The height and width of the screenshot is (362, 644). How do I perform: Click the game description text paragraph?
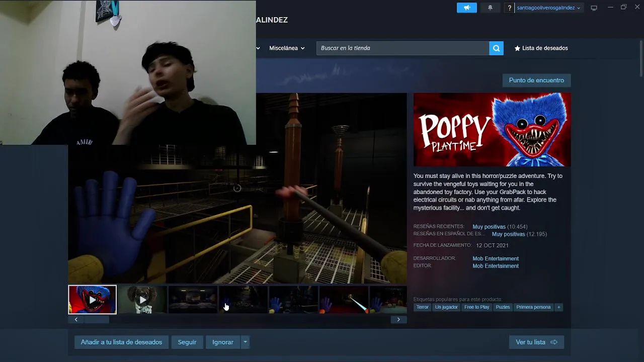pyautogui.click(x=488, y=192)
